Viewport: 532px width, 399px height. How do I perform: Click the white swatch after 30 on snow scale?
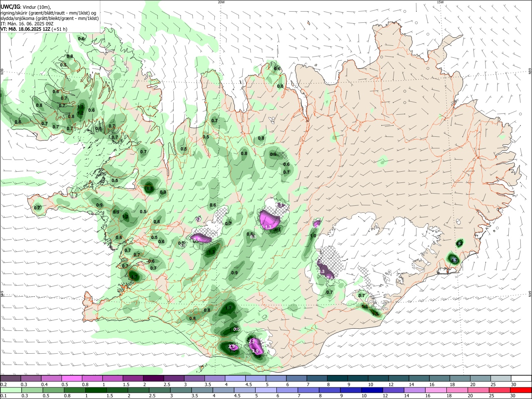pyautogui.click(x=520, y=378)
